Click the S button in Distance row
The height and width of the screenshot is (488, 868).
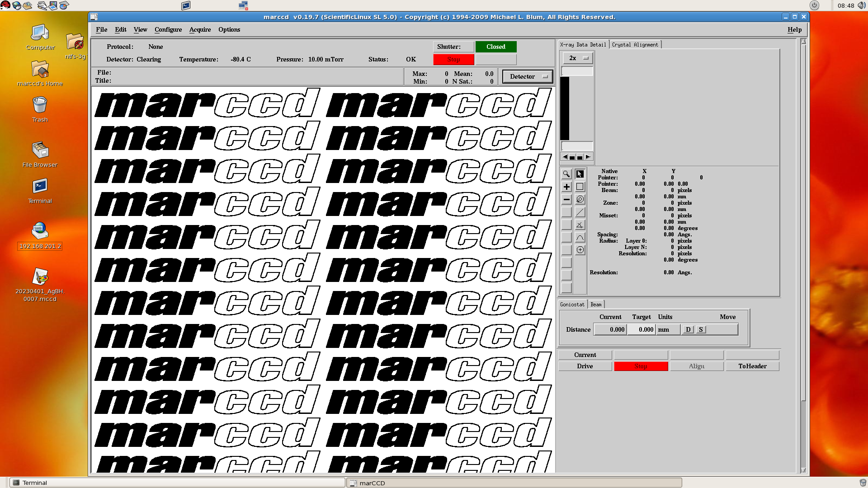(701, 329)
